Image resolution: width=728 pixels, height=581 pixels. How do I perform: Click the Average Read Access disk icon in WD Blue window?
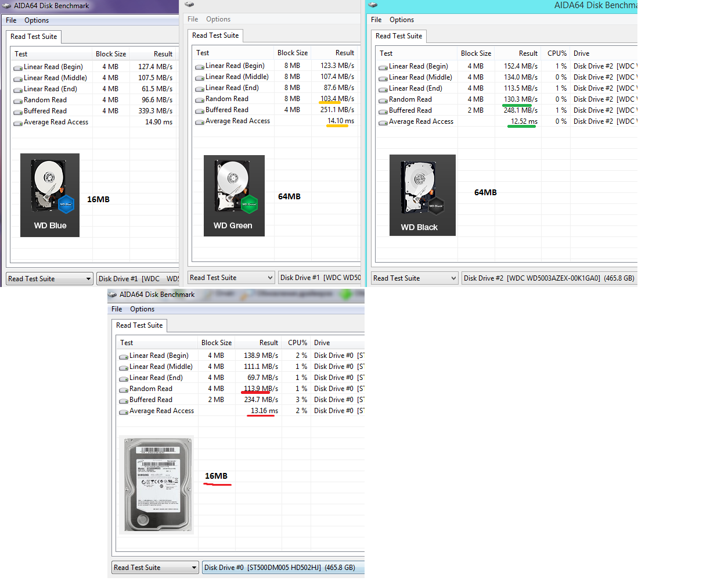point(18,123)
